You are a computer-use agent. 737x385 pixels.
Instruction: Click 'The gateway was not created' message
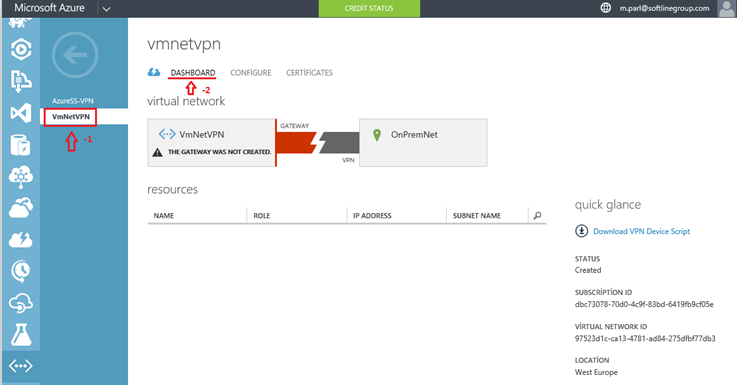tap(220, 152)
